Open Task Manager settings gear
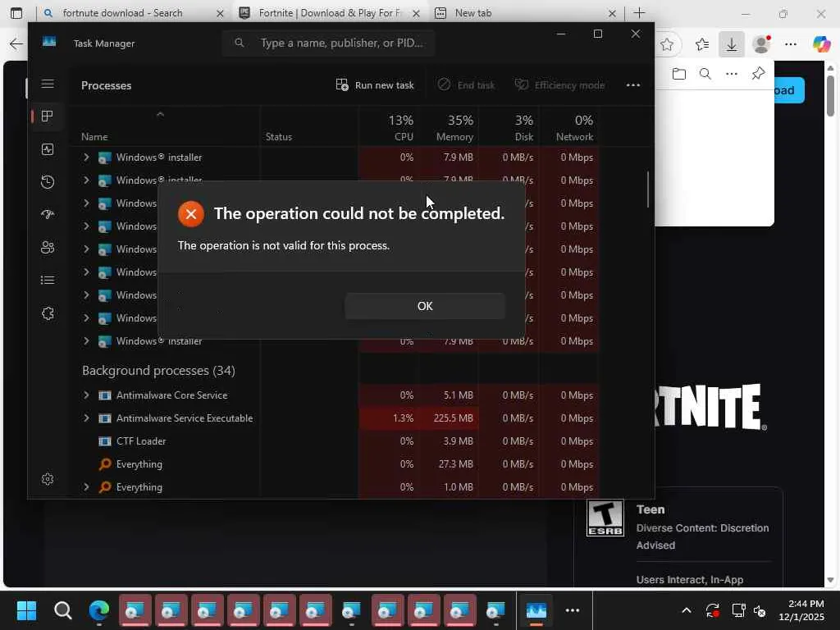 click(x=48, y=479)
